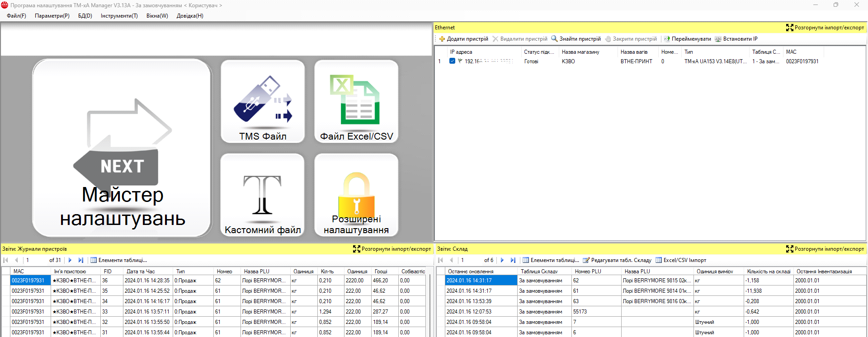Expand Звіти: Склад panel import/export
The width and height of the screenshot is (868, 337).
click(x=825, y=249)
